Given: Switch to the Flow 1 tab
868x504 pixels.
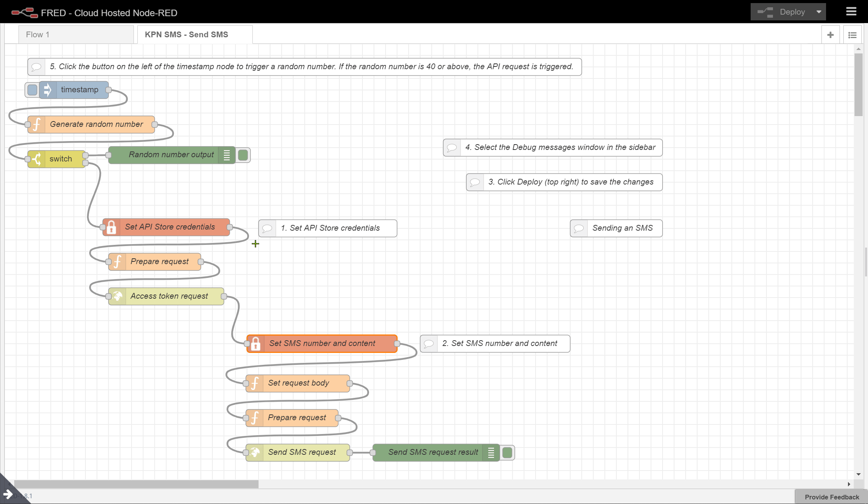Looking at the screenshot, I should (76, 35).
